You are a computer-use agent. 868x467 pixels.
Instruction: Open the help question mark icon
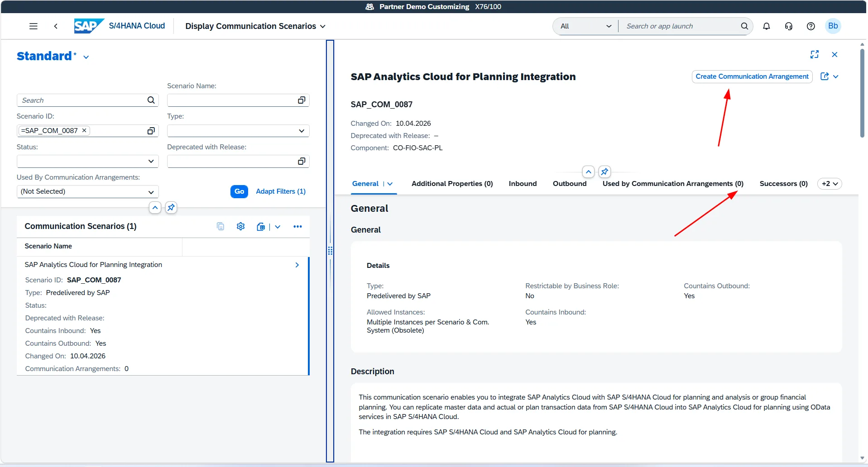tap(810, 26)
